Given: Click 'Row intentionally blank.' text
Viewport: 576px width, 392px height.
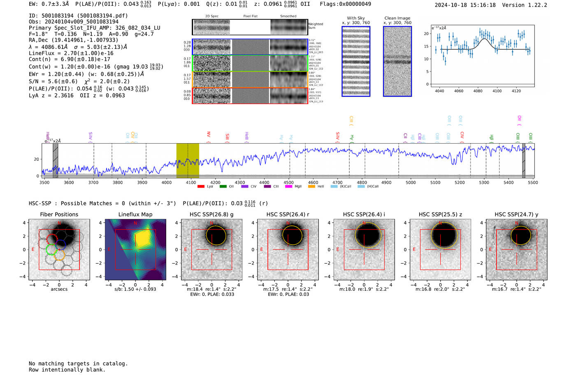Looking at the screenshot, I should click(67, 370).
